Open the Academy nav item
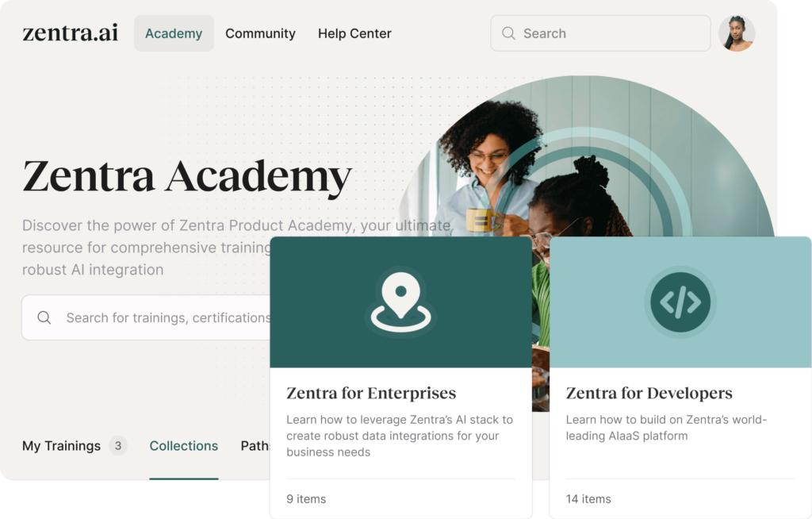The width and height of the screenshot is (812, 519). [174, 33]
